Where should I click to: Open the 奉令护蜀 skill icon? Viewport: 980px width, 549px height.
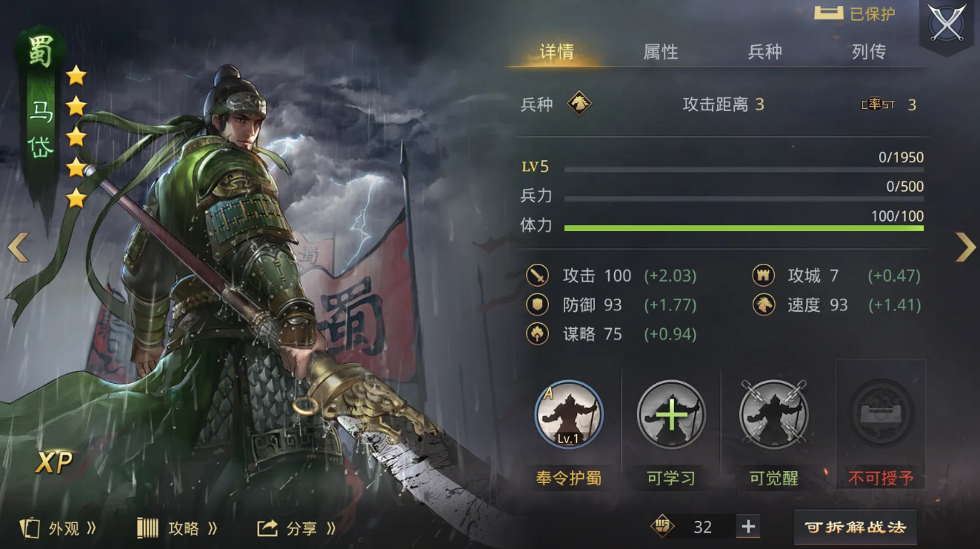point(569,415)
